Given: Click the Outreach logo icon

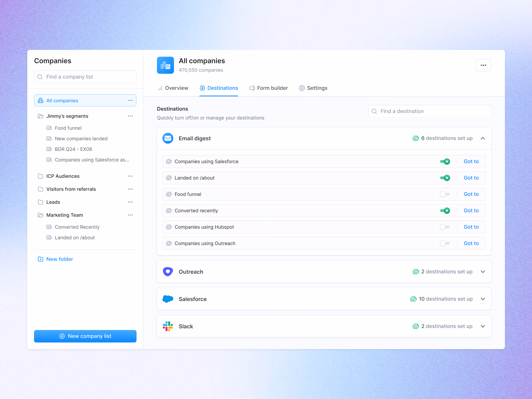Looking at the screenshot, I should (x=168, y=272).
